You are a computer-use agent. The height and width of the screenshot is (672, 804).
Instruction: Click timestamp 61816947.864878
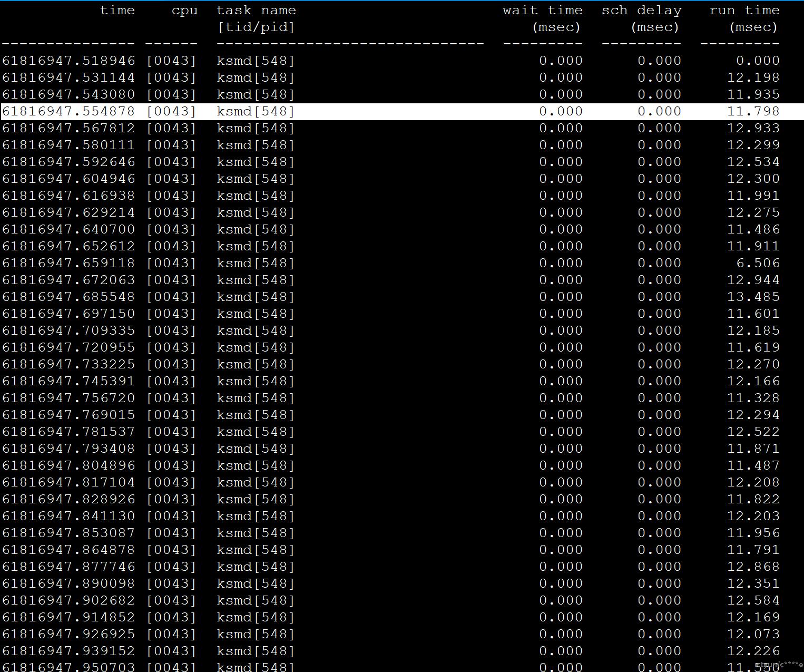(x=68, y=550)
